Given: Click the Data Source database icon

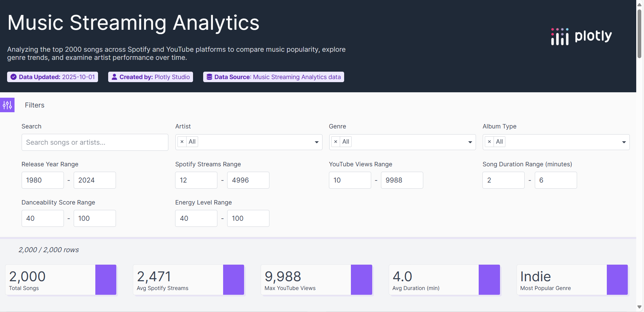Looking at the screenshot, I should pyautogui.click(x=209, y=77).
